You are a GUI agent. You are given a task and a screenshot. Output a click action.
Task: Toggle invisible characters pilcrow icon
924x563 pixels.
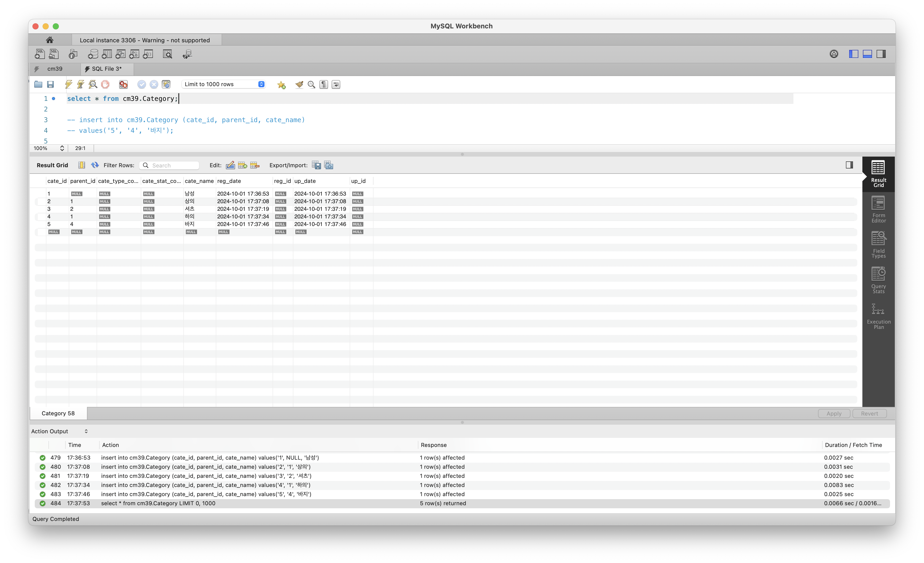click(324, 84)
